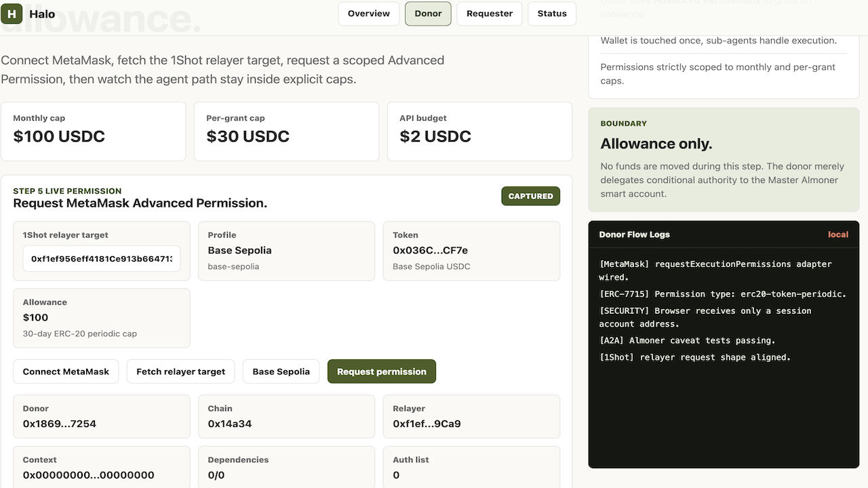Click the Chain value 0x14a34
868x488 pixels.
click(x=230, y=424)
